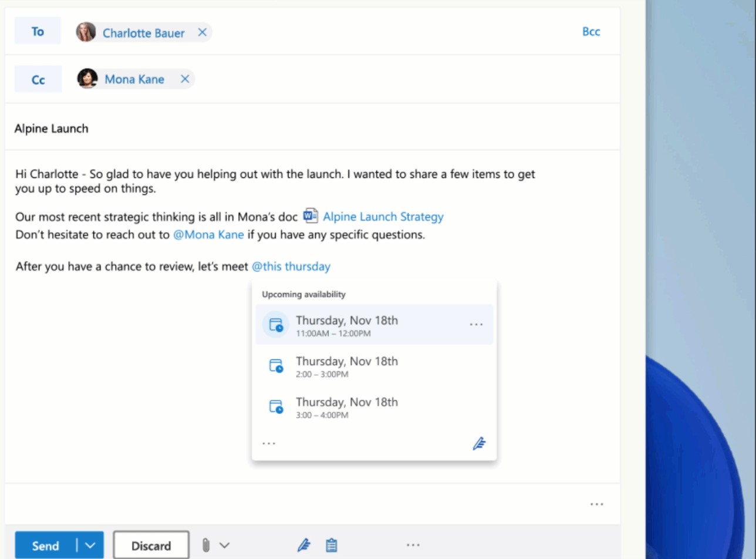
Task: Expand the attachment options chevron
Action: pyautogui.click(x=224, y=545)
